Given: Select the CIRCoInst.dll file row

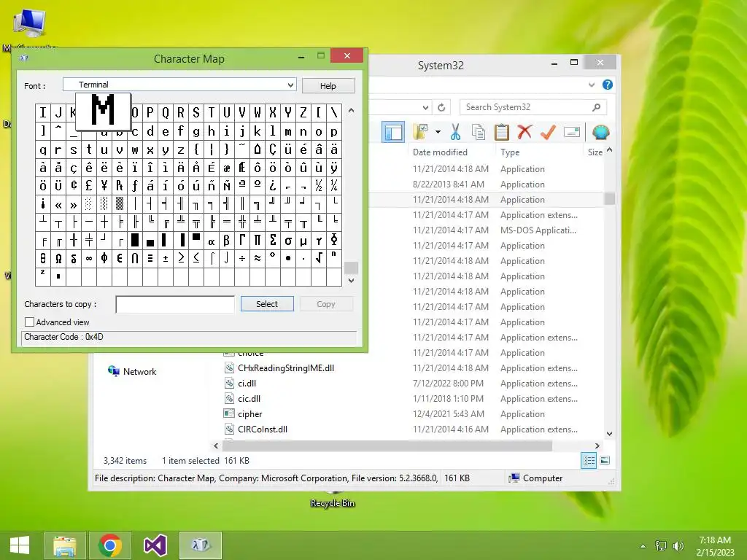Looking at the screenshot, I should pos(263,429).
